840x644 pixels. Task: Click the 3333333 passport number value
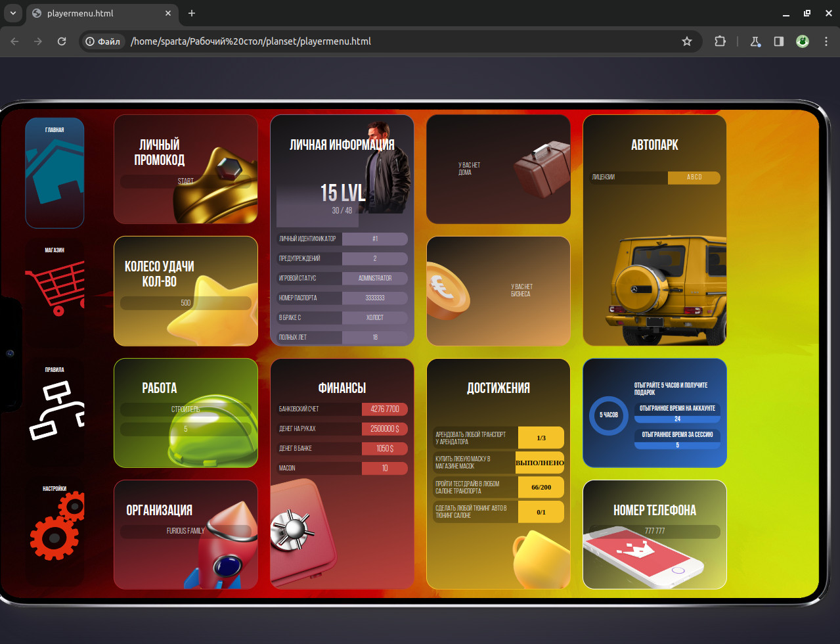point(375,298)
